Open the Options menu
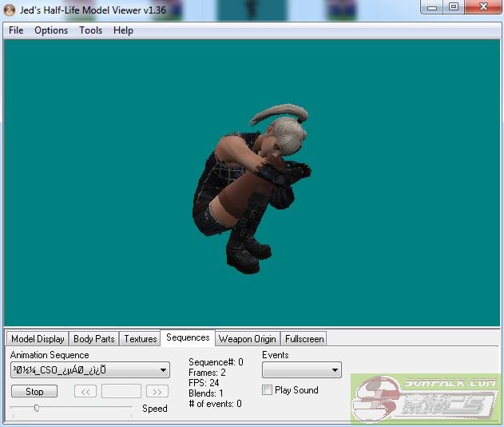The height and width of the screenshot is (427, 504). pyautogui.click(x=51, y=30)
